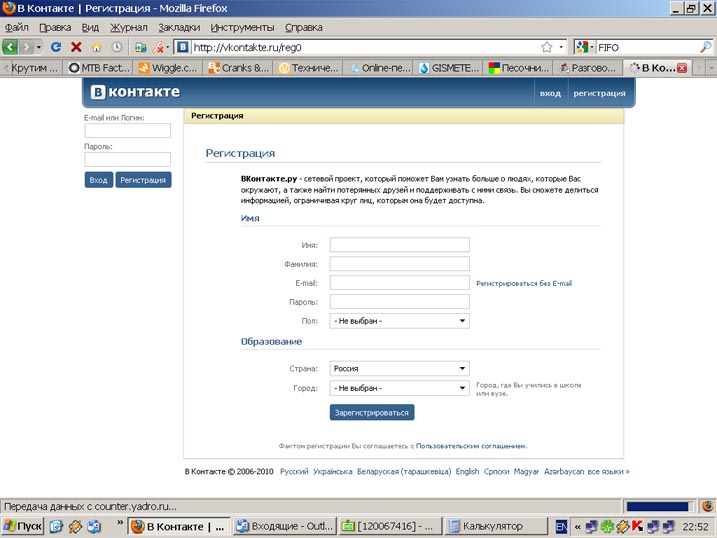Open the 'Калькулятор' taskbar window
Viewport: 717px width, 538px height.
495,526
